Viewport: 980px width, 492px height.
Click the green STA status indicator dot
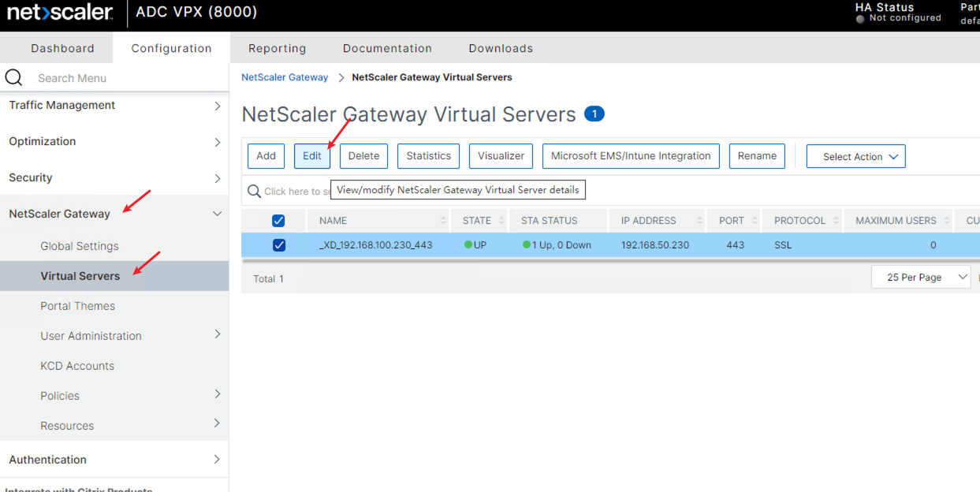(x=527, y=244)
